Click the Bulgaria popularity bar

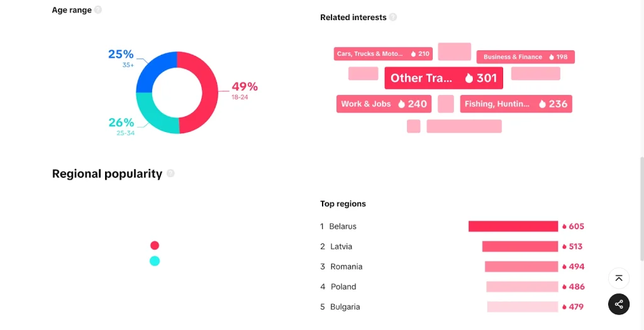[523, 307]
